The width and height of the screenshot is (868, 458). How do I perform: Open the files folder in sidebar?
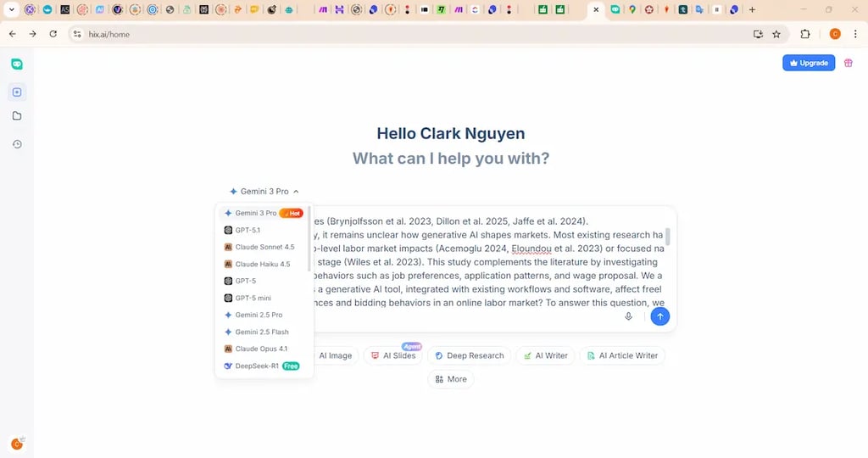[17, 115]
